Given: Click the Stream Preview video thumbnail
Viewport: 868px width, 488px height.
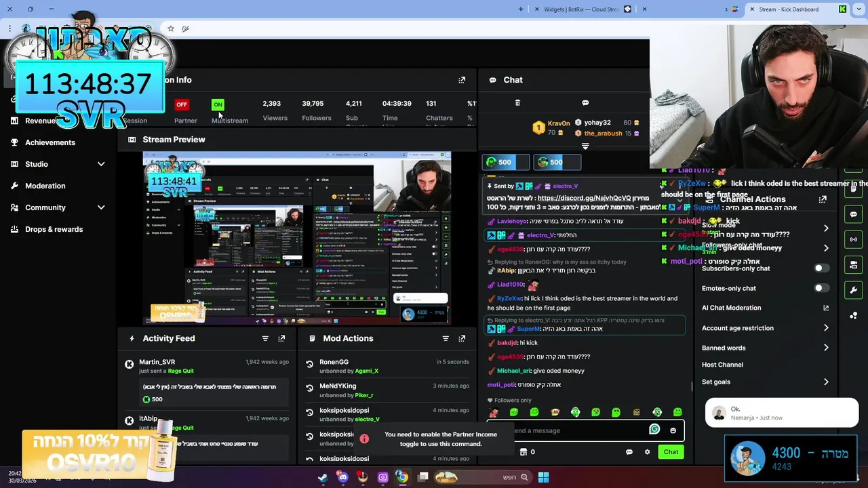Looking at the screenshot, I should point(297,239).
